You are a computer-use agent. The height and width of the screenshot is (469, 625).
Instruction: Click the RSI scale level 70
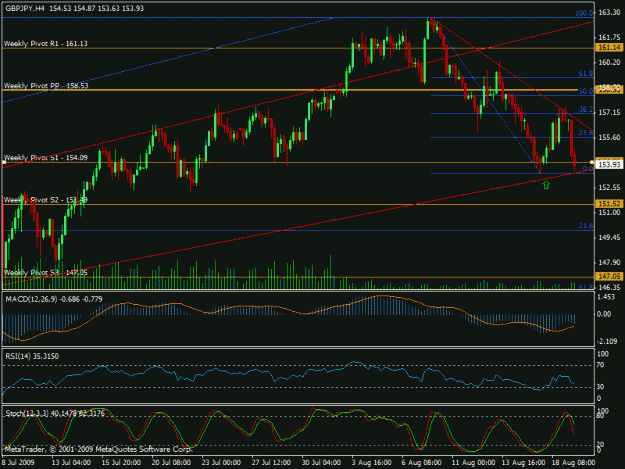click(601, 365)
